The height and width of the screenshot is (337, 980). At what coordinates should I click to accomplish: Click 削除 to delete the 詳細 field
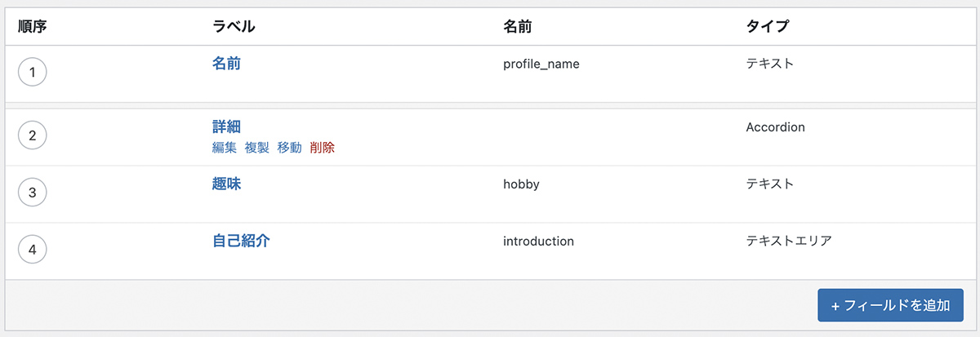(x=323, y=148)
